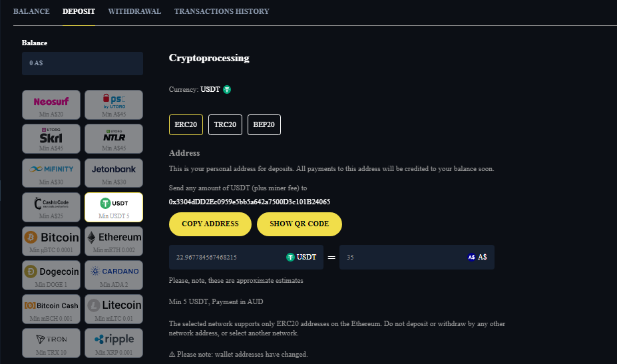
Task: Click the A$ amount input field
Action: click(399, 257)
